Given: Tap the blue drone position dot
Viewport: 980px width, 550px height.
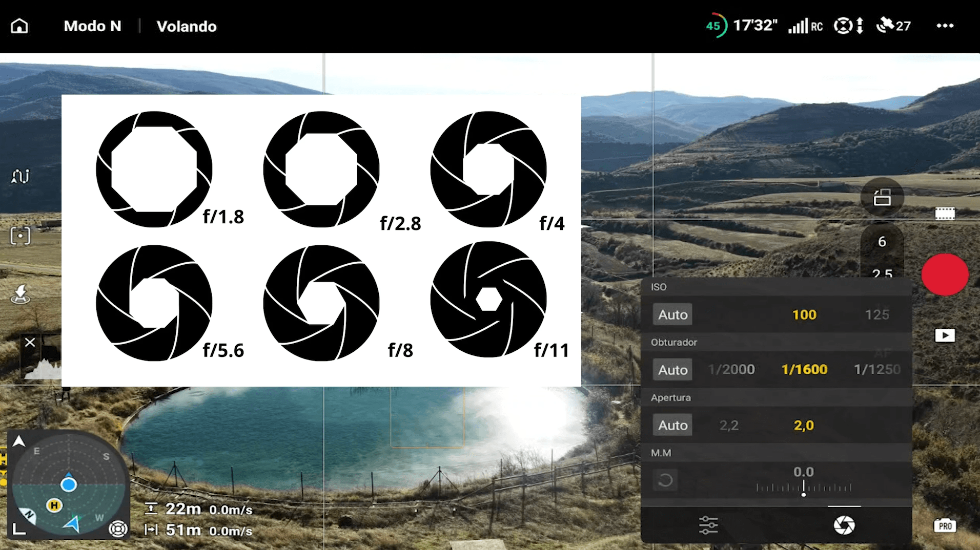Looking at the screenshot, I should coord(69,484).
